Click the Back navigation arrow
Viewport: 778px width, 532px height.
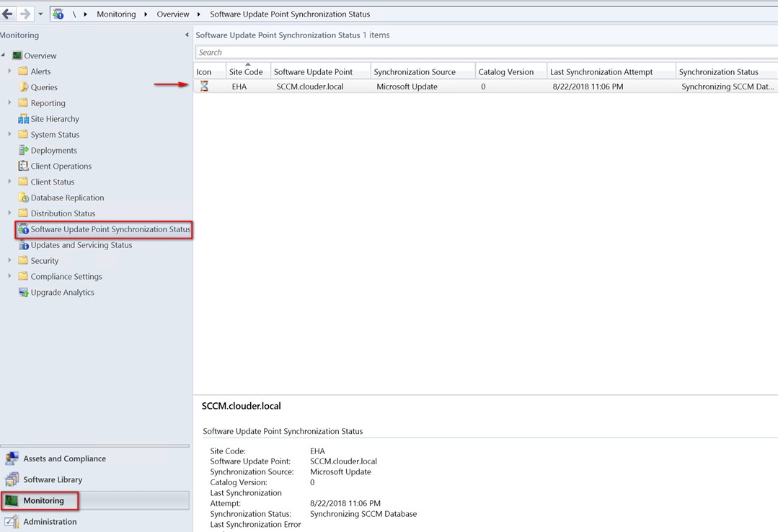click(x=7, y=14)
